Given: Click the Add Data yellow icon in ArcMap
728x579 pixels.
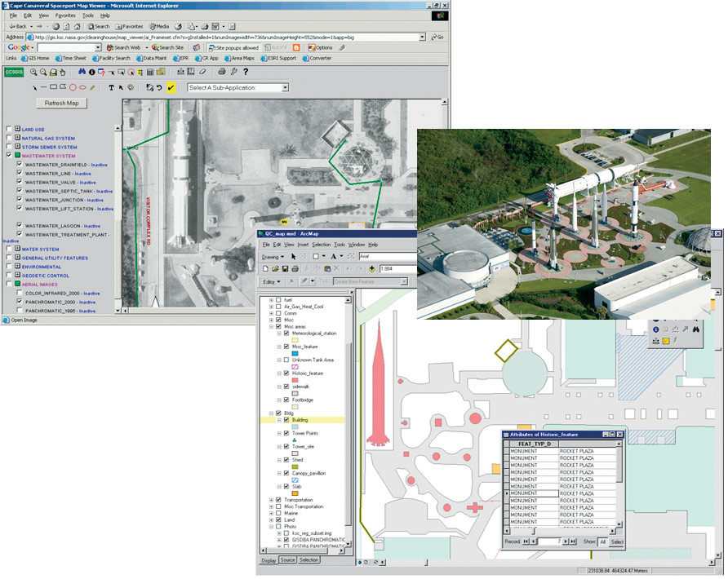Looking at the screenshot, I should click(x=372, y=268).
